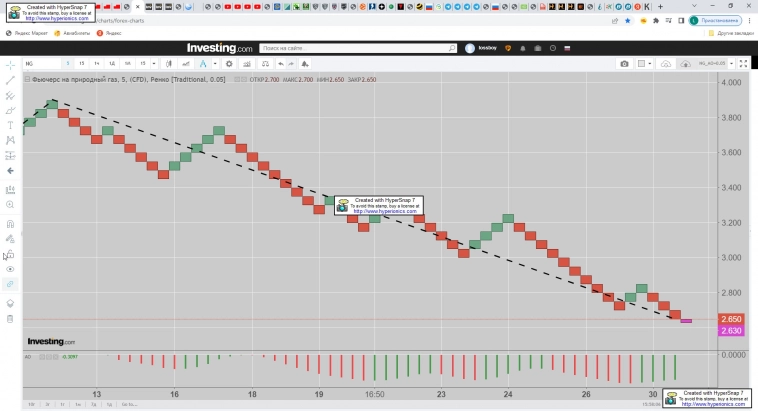Open the indicator templates bar icon
The height and width of the screenshot is (411, 758).
247,64
